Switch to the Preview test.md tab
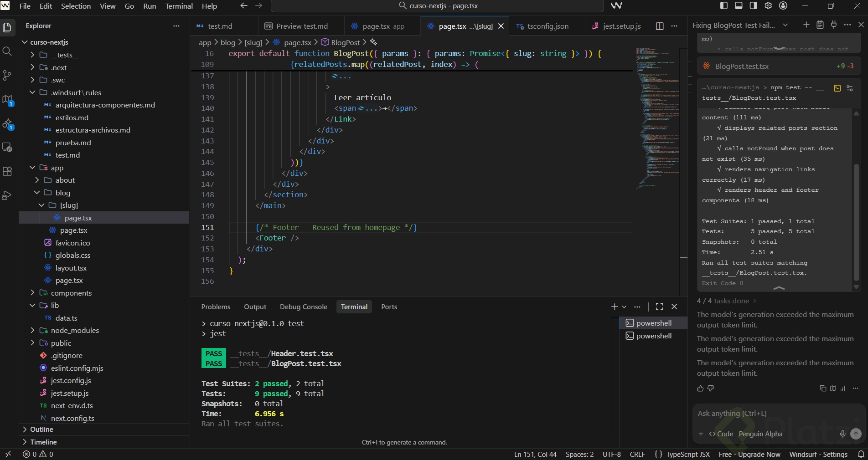The width and height of the screenshot is (868, 460). point(302,26)
